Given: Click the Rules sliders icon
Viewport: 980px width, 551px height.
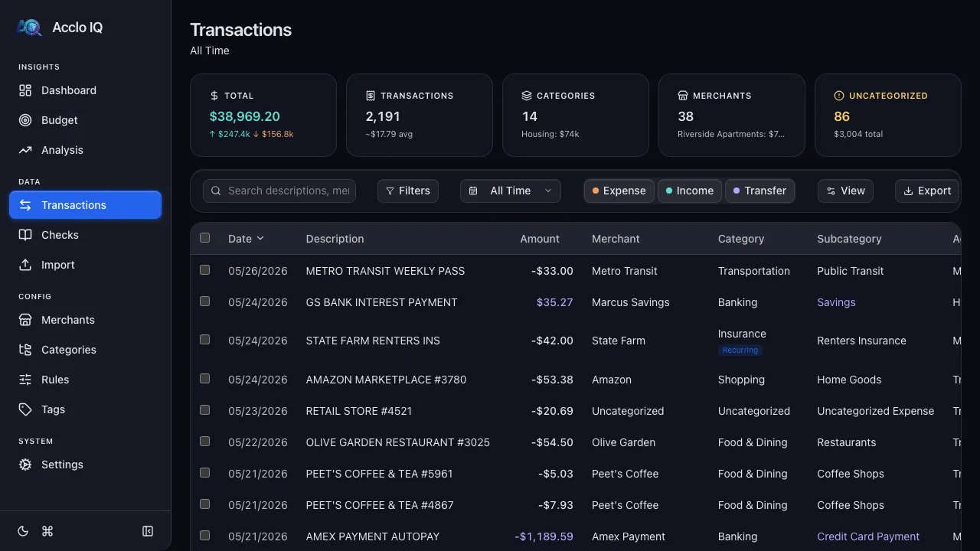Looking at the screenshot, I should pyautogui.click(x=25, y=380).
